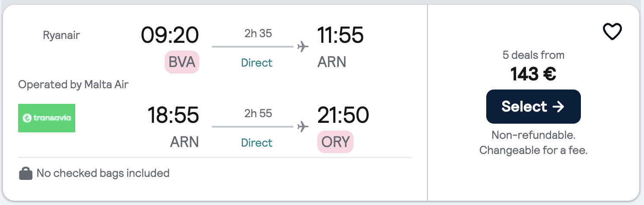Click the Select button

(x=533, y=106)
